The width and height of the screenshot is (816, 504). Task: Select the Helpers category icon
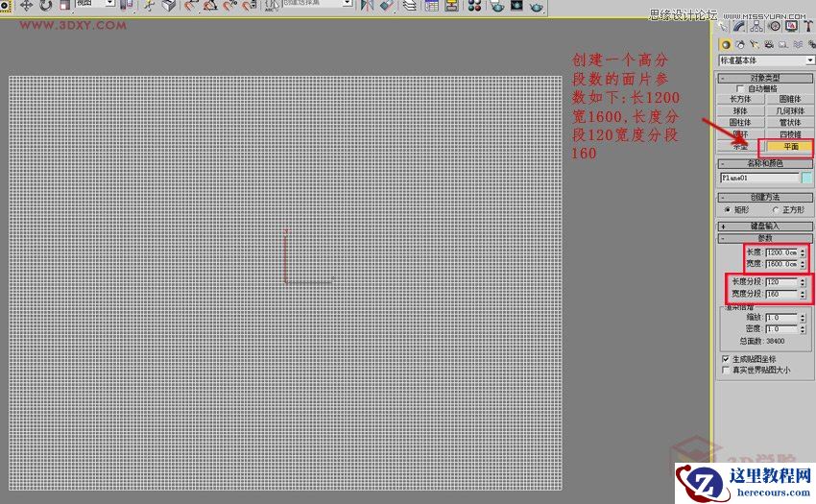783,45
